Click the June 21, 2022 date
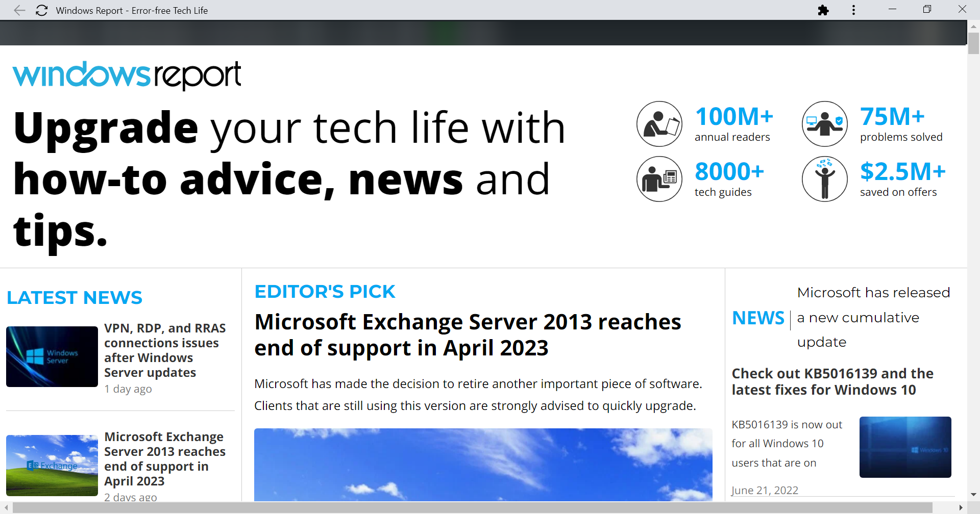980x514 pixels. pyautogui.click(x=765, y=490)
